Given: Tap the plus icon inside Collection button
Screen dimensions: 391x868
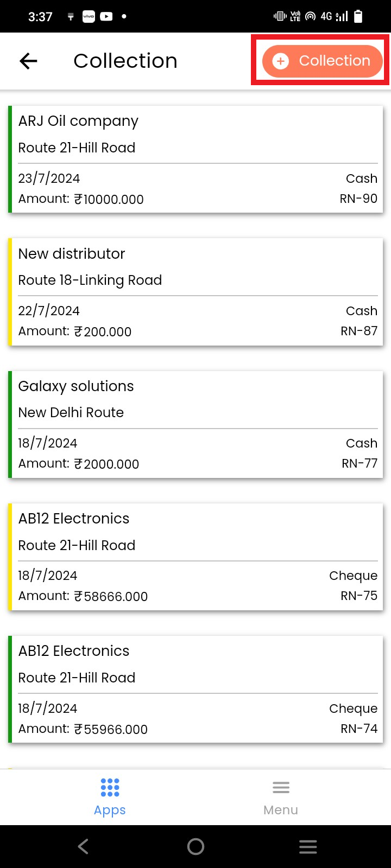Looking at the screenshot, I should pos(280,61).
